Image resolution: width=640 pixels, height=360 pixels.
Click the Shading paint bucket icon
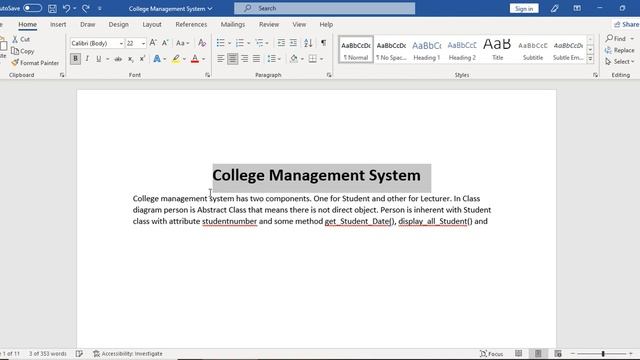(294, 59)
